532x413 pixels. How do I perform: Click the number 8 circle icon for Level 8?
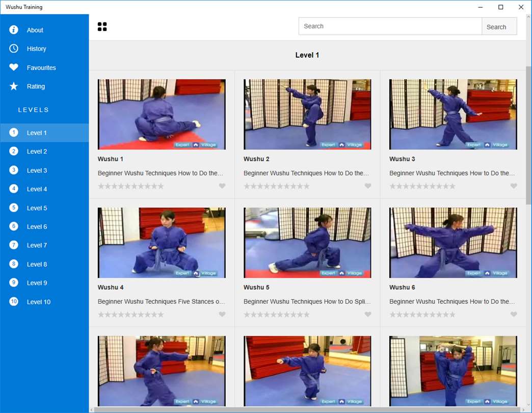[x=14, y=264]
